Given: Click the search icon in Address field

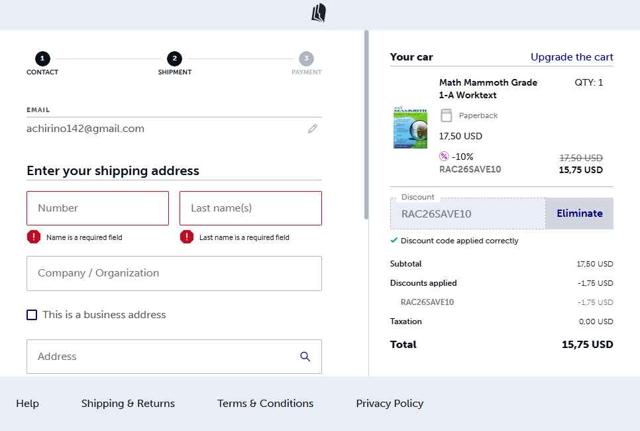Looking at the screenshot, I should [x=305, y=356].
